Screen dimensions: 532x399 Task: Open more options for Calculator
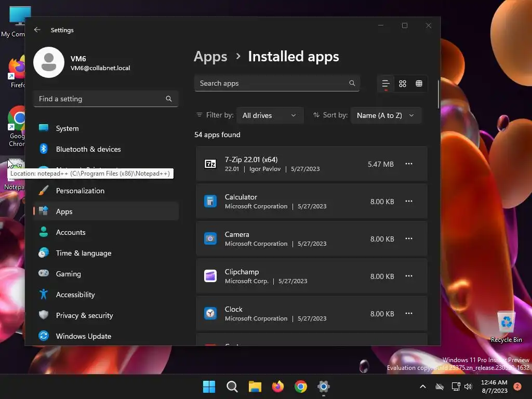click(409, 201)
